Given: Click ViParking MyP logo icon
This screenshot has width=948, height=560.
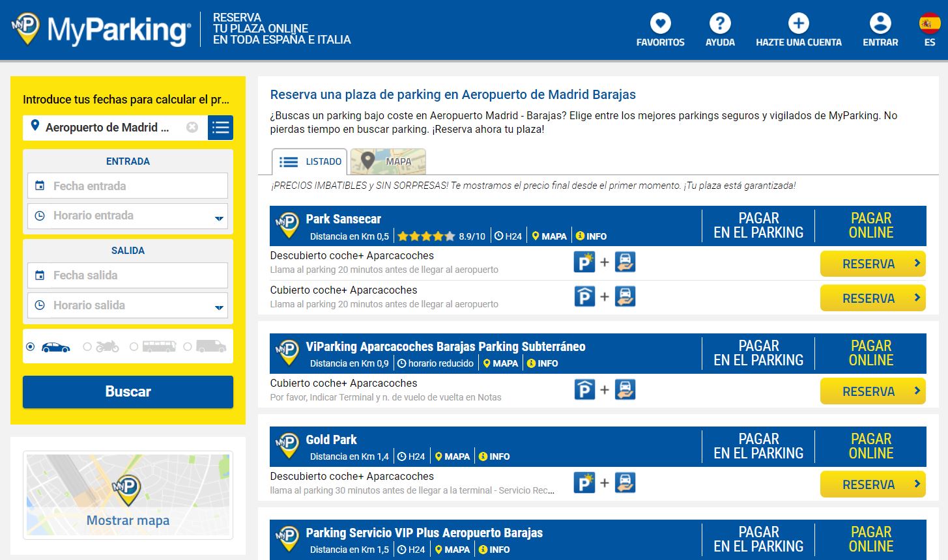Looking at the screenshot, I should click(x=287, y=353).
